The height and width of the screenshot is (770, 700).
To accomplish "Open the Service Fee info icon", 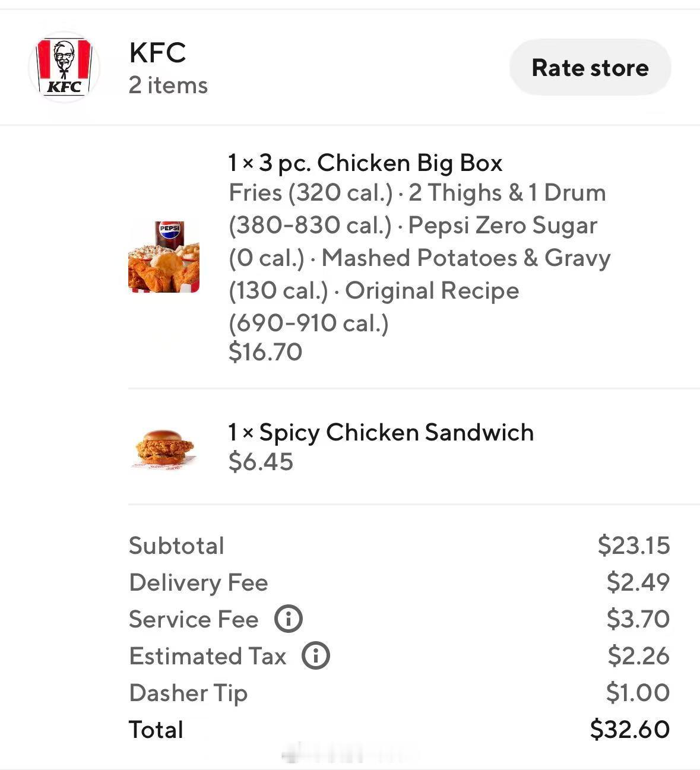I will [289, 619].
